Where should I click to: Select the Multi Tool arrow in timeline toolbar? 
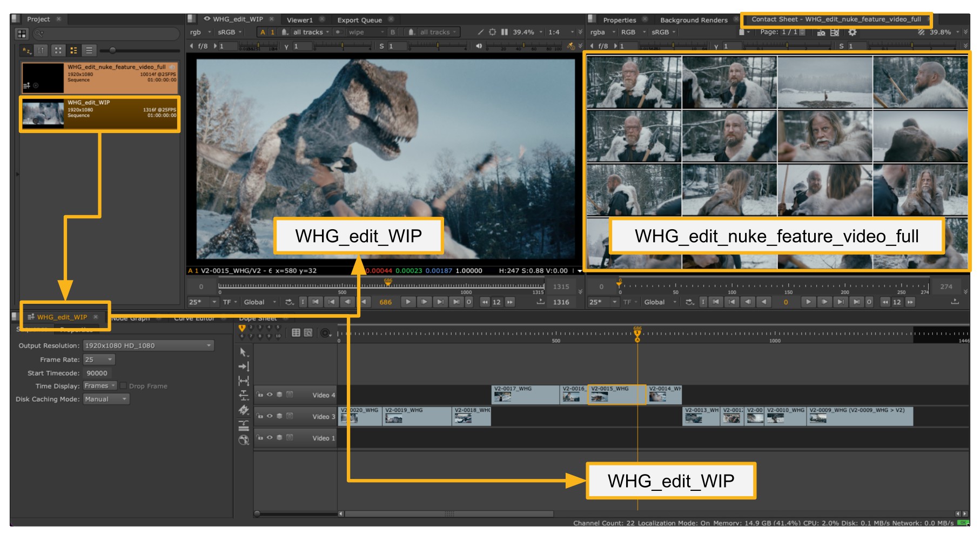244,352
